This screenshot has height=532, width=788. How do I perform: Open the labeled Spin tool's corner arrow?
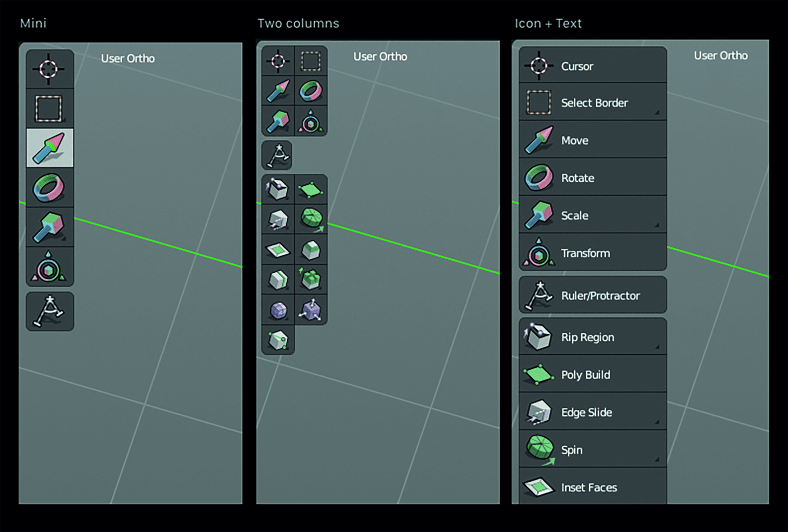point(657,460)
